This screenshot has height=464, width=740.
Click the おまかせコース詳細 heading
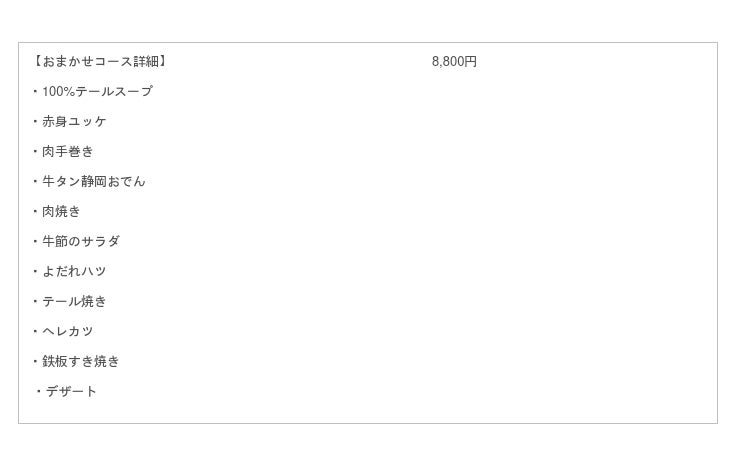[100, 61]
